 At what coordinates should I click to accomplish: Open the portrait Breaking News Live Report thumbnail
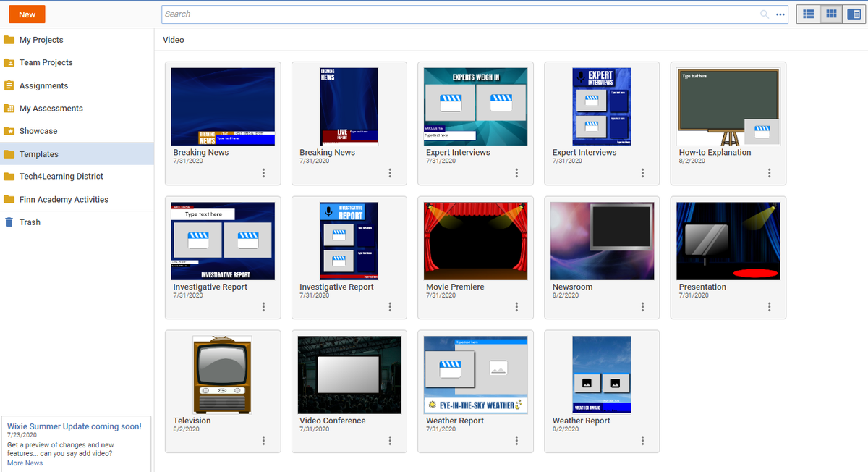point(349,107)
